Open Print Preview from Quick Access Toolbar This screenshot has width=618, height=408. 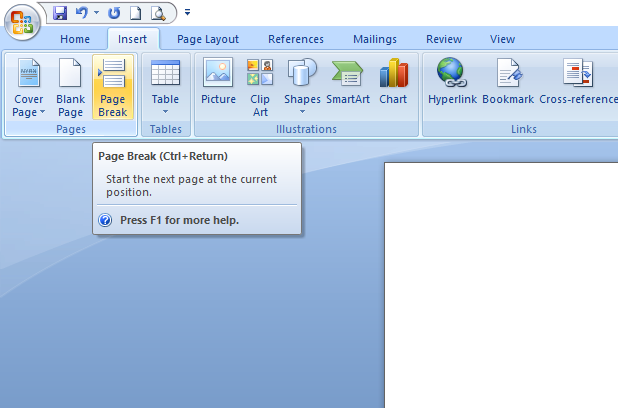point(157,13)
